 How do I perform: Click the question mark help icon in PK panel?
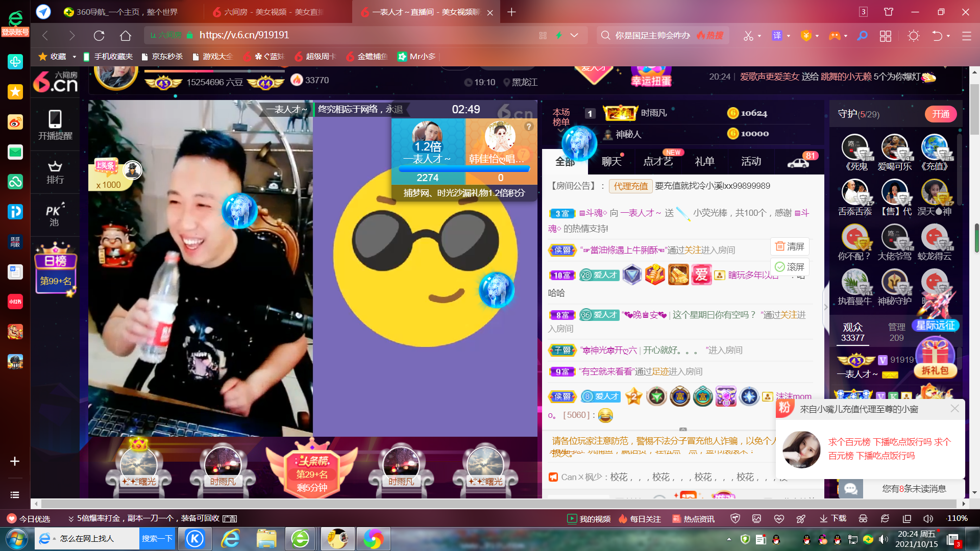pos(529,127)
